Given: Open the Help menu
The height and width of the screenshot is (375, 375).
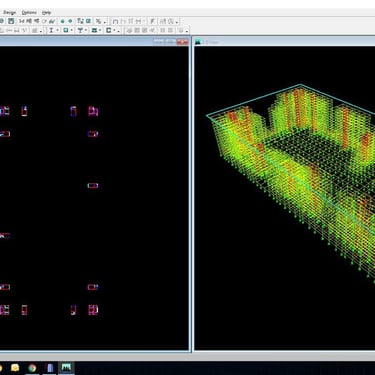Looking at the screenshot, I should [x=46, y=13].
